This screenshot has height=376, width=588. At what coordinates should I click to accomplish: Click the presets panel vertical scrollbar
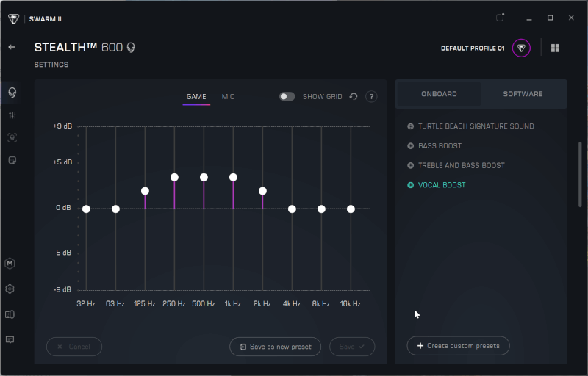tap(580, 174)
